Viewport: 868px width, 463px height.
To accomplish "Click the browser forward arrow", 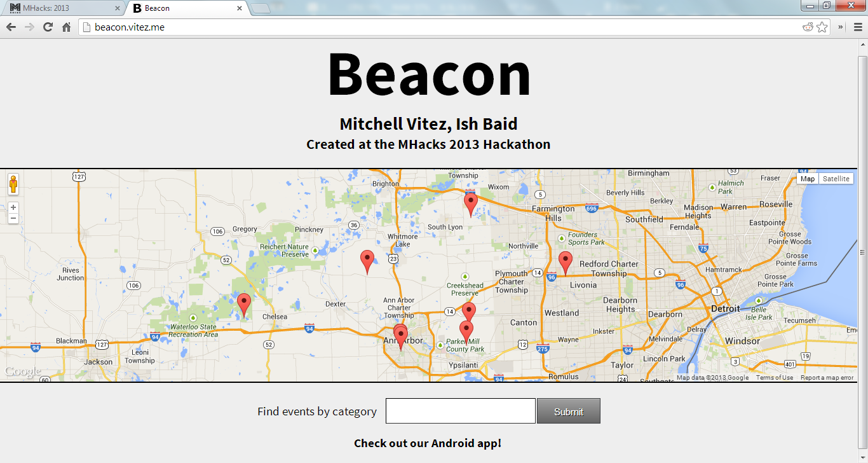I will 29,27.
